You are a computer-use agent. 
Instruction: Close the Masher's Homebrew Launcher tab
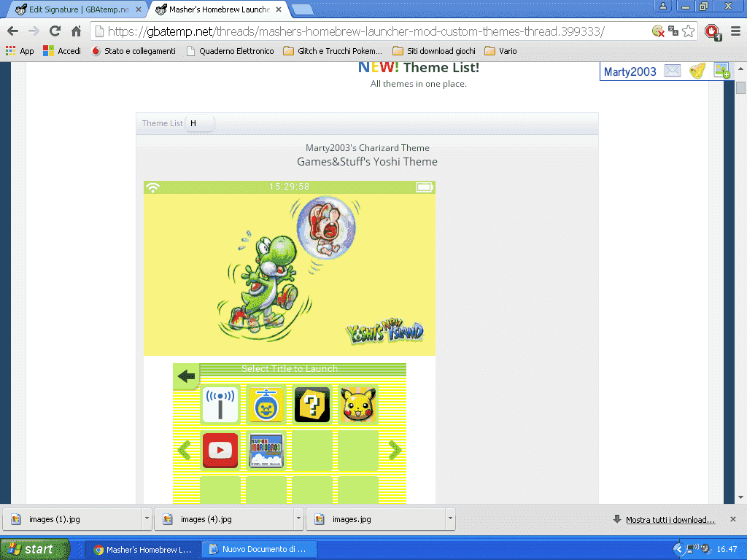point(279,9)
